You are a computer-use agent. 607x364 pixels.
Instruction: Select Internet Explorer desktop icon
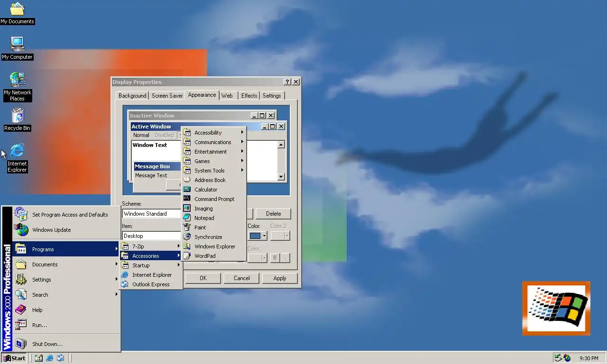[x=17, y=158]
